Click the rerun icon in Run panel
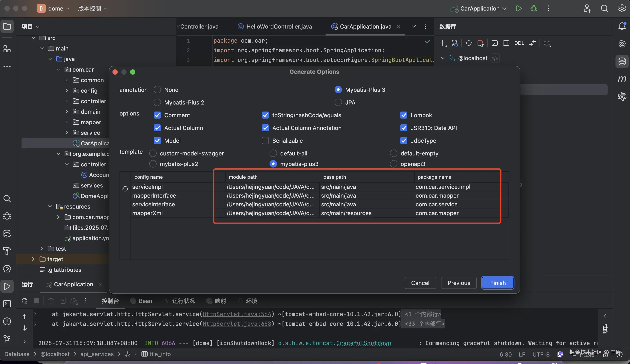This screenshot has width=630, height=364. 25,301
